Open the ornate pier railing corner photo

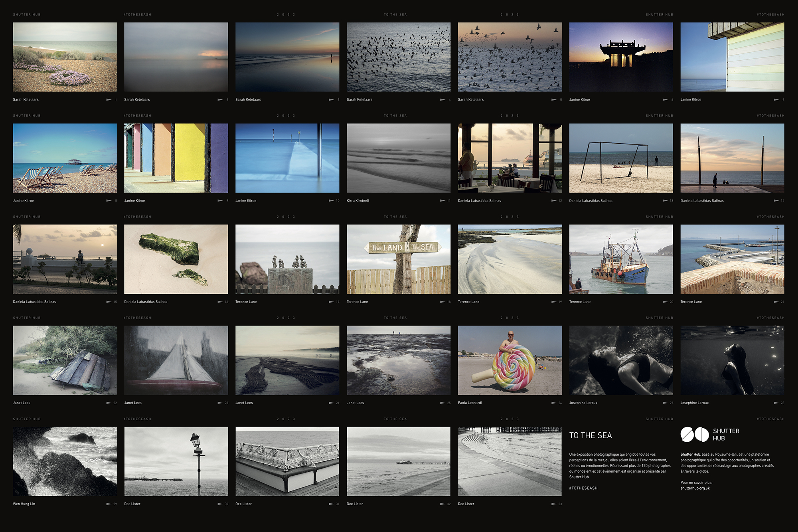[x=287, y=461]
